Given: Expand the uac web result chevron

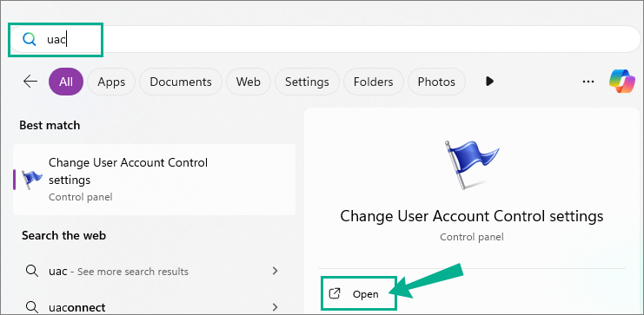Looking at the screenshot, I should (x=276, y=271).
